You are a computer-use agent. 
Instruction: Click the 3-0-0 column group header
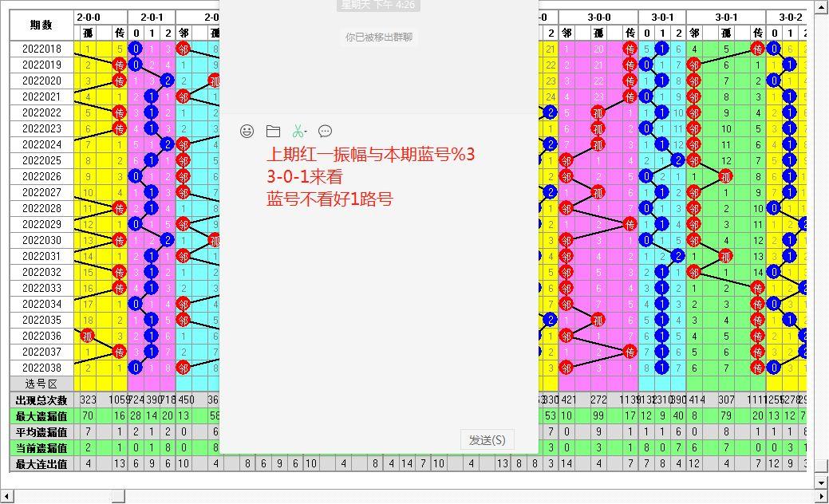coord(598,17)
